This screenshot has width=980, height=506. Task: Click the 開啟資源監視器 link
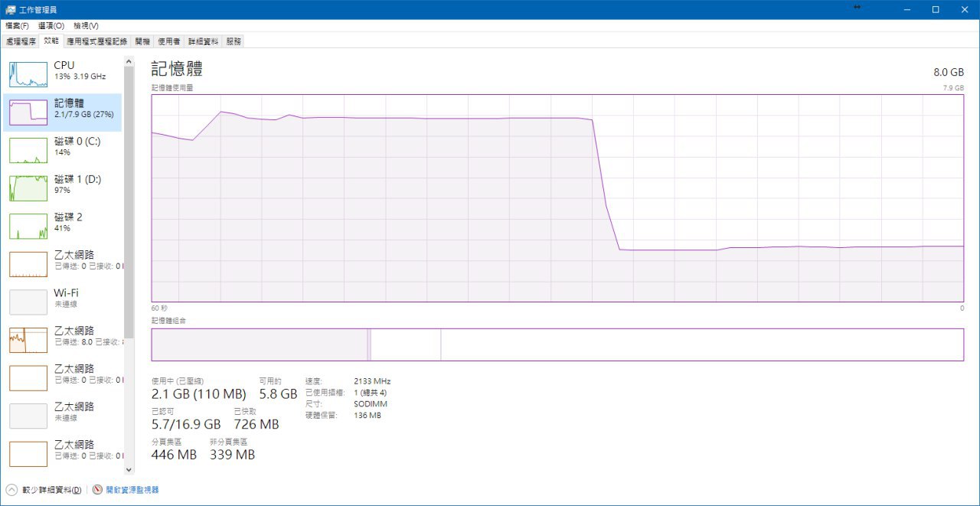132,490
